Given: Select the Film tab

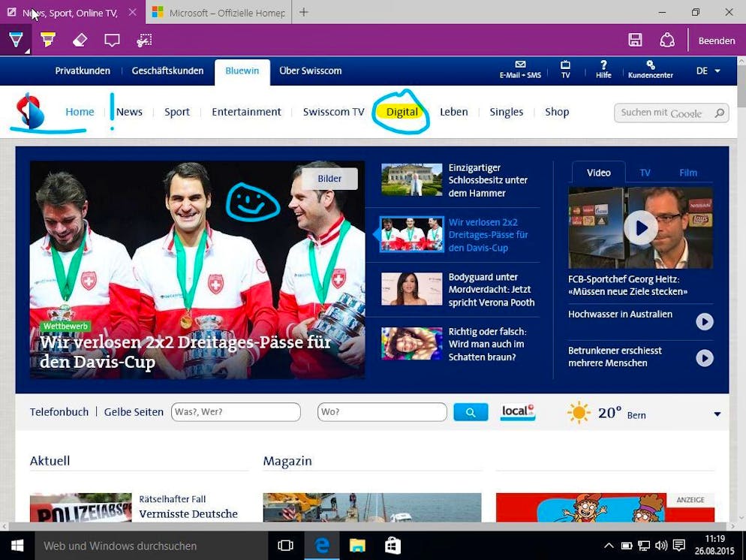Looking at the screenshot, I should pyautogui.click(x=688, y=173).
